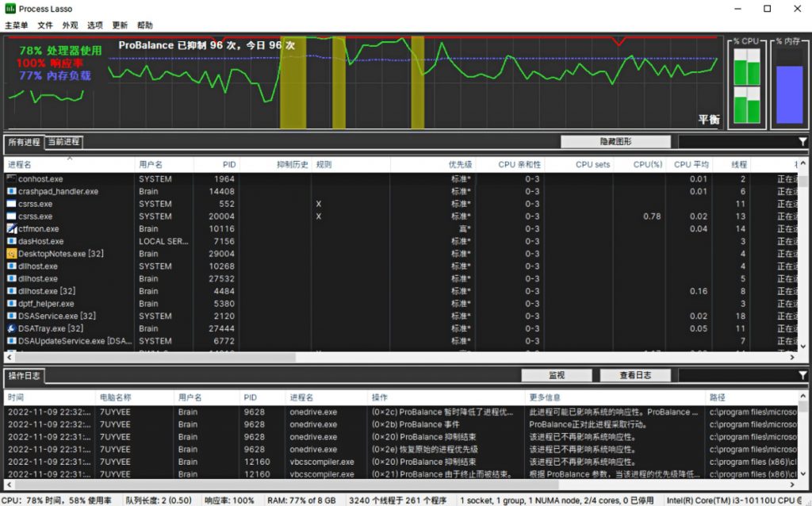Switch to the 所有进程 tab
The height and width of the screenshot is (506, 812).
[24, 142]
